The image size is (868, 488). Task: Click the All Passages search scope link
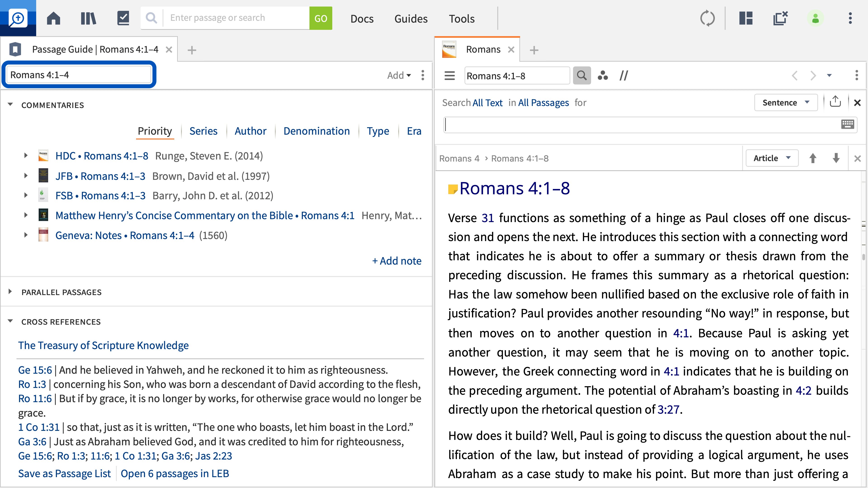543,103
